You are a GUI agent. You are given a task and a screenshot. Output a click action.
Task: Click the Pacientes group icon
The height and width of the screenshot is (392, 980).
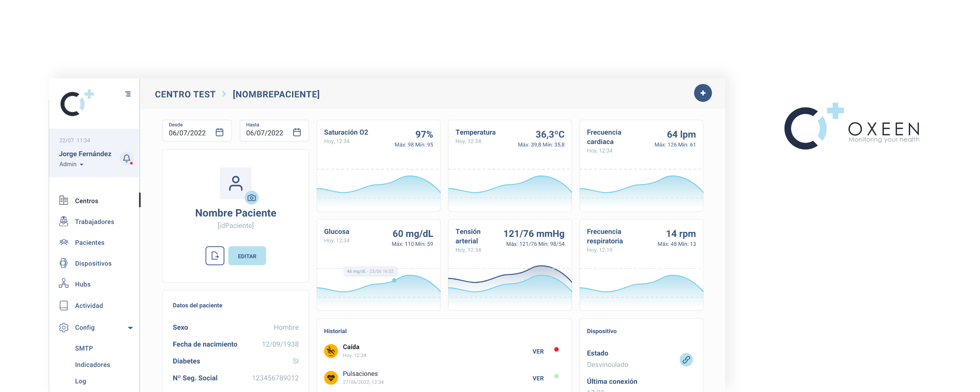(x=63, y=242)
